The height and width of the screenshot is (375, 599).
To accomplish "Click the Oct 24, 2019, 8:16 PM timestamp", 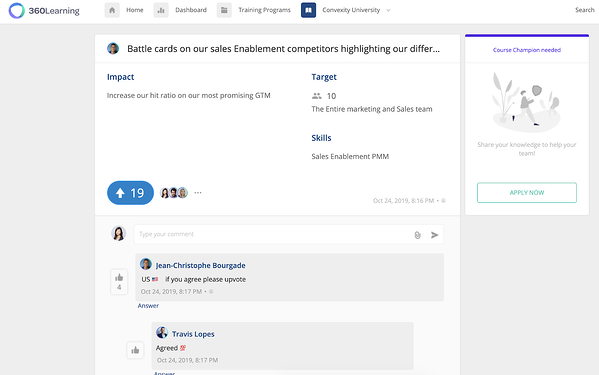I will point(403,200).
